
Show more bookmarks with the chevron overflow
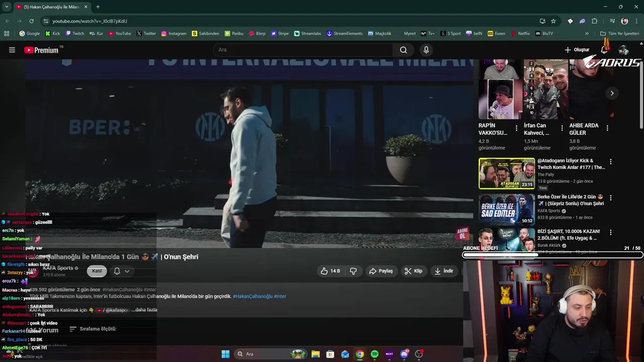[587, 34]
